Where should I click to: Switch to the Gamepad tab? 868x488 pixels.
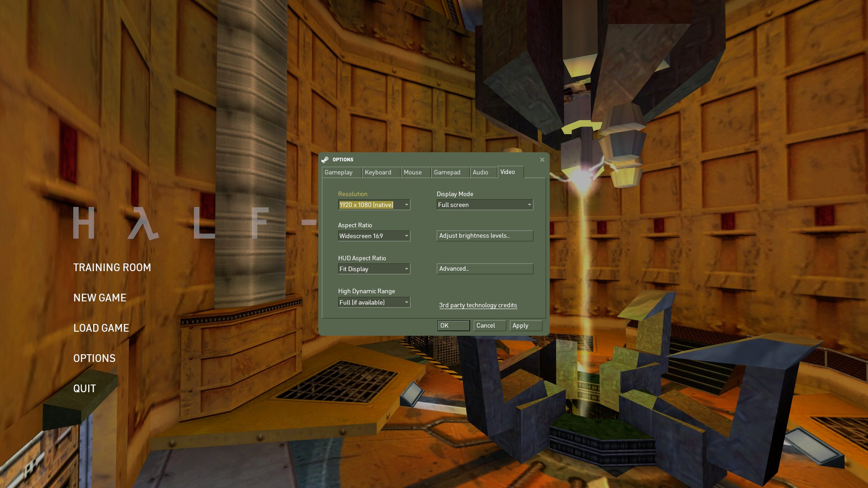tap(448, 172)
